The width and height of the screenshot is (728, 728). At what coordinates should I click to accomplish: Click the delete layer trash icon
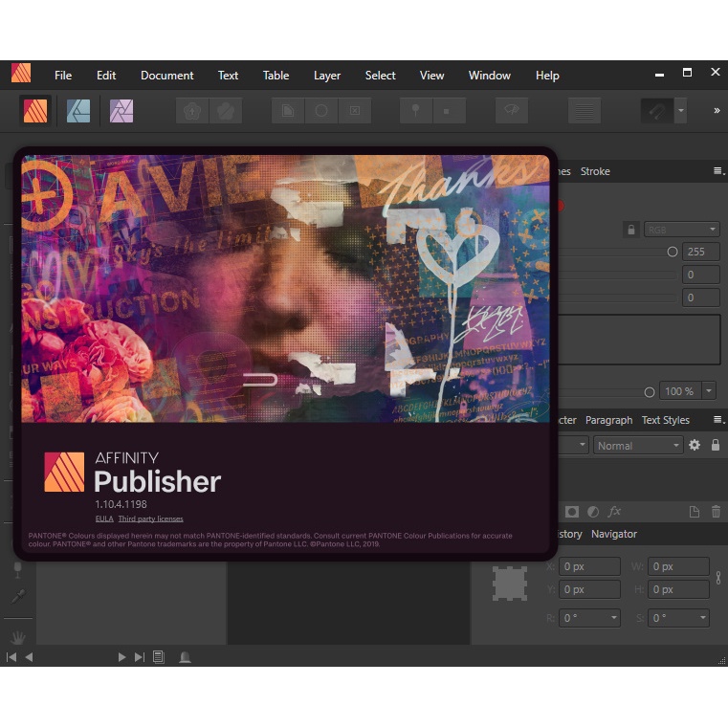(x=716, y=512)
